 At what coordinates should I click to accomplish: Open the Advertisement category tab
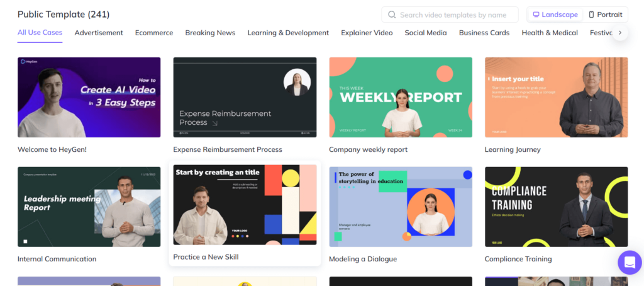99,33
